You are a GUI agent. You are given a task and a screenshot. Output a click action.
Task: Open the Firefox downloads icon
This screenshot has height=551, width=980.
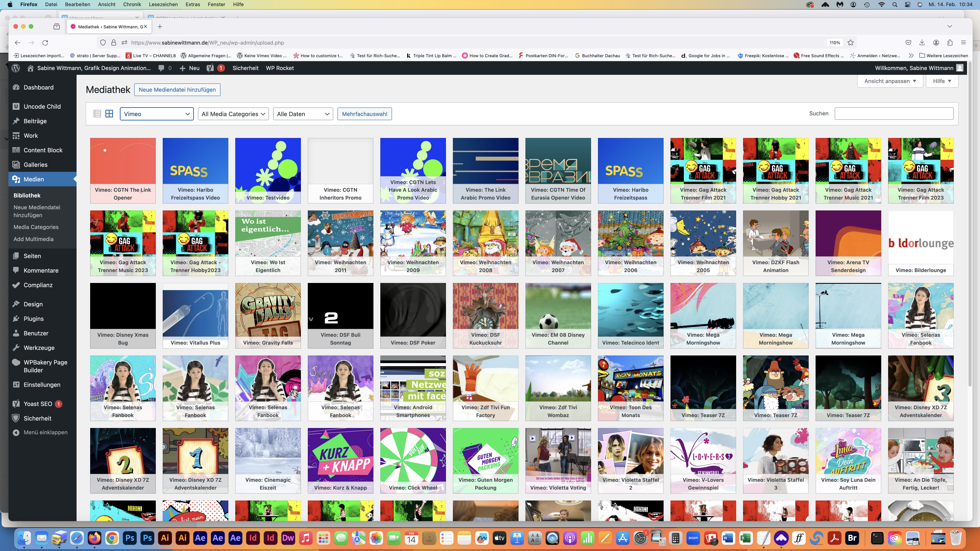click(x=922, y=43)
